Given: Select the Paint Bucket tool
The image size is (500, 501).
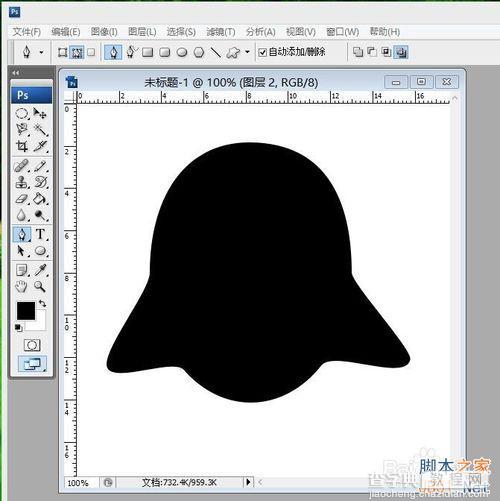Looking at the screenshot, I should (x=40, y=199).
